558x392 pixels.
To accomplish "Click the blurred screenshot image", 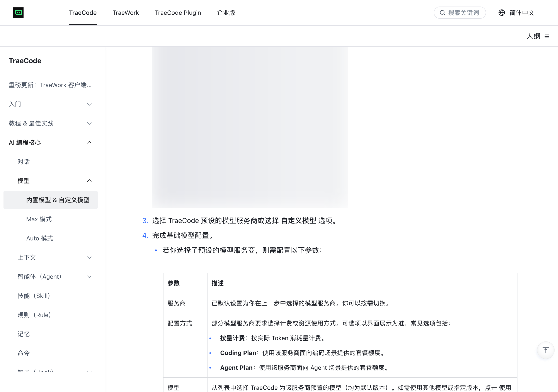I will click(x=250, y=127).
